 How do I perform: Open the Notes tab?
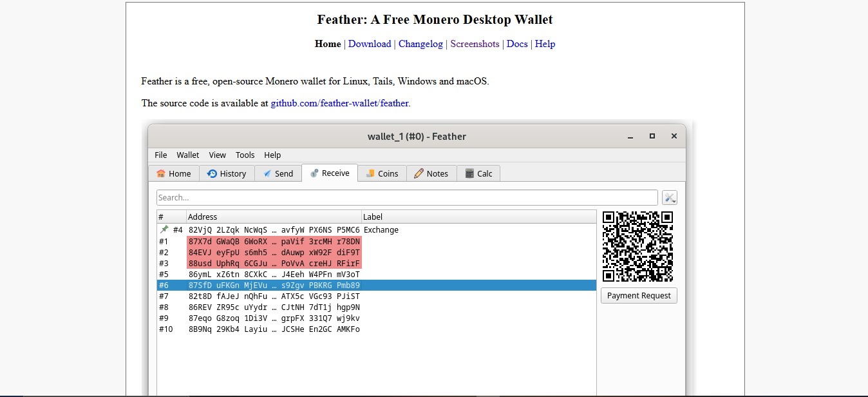pyautogui.click(x=431, y=173)
